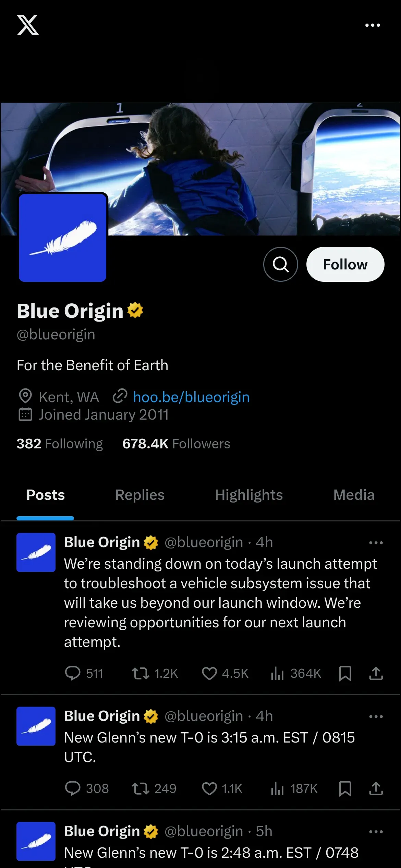Like the post with 4.5K likes
401x868 pixels.
[225, 673]
